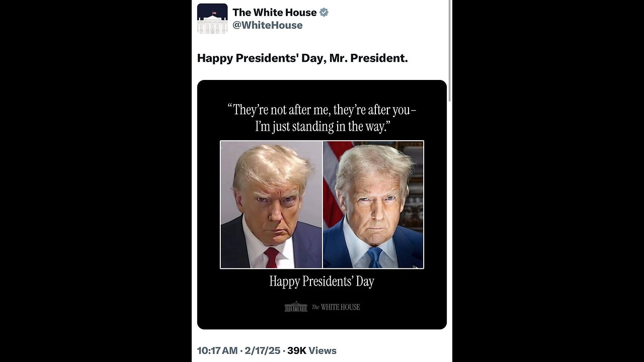This screenshot has height=362, width=644.
Task: Open the left mugshot photo with red tie
Action: click(x=271, y=205)
